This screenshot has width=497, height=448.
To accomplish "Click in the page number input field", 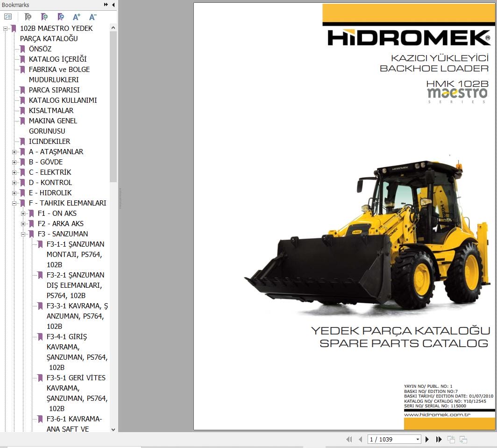I will [x=388, y=439].
